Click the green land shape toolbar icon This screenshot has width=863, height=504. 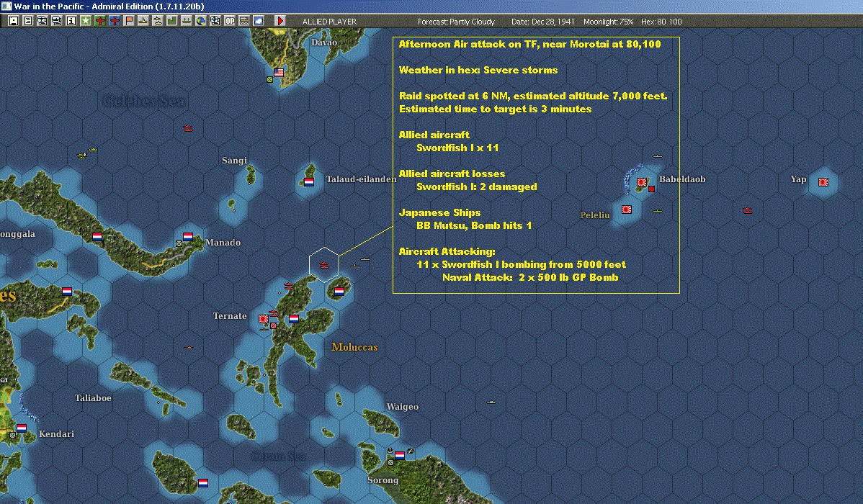pos(171,21)
